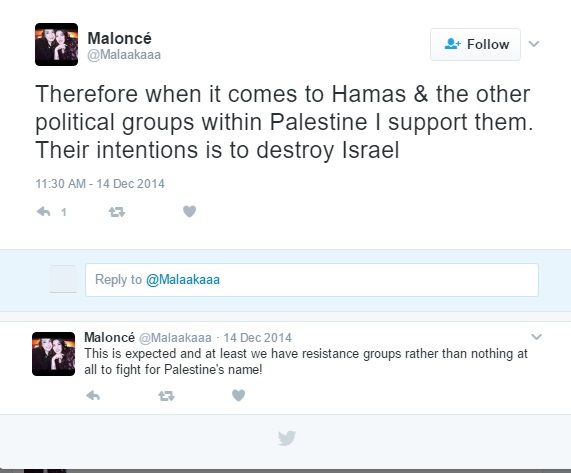Like the second tweet with heart icon

(239, 395)
